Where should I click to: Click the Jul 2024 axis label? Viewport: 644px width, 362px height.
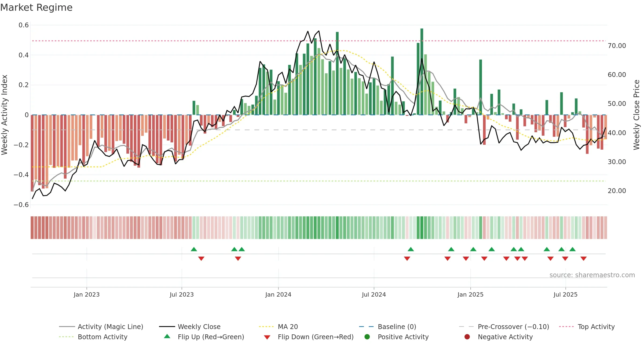coord(374,294)
